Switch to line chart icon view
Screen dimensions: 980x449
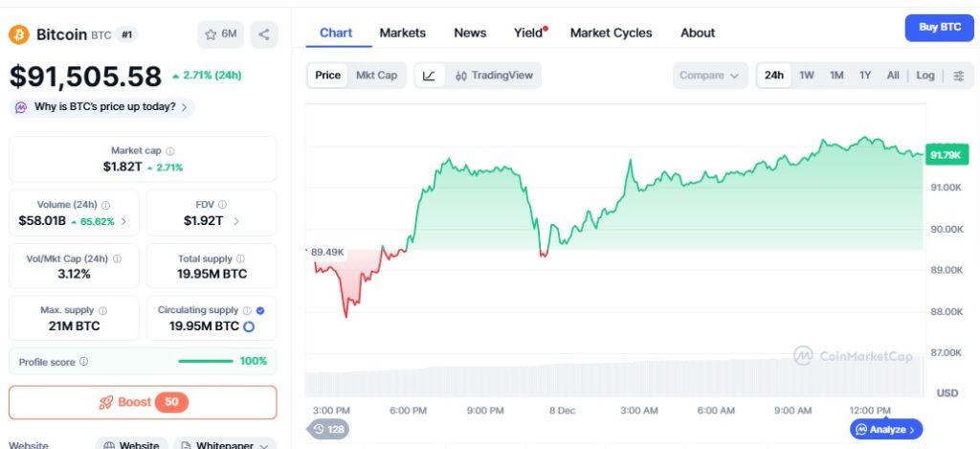pyautogui.click(x=429, y=75)
